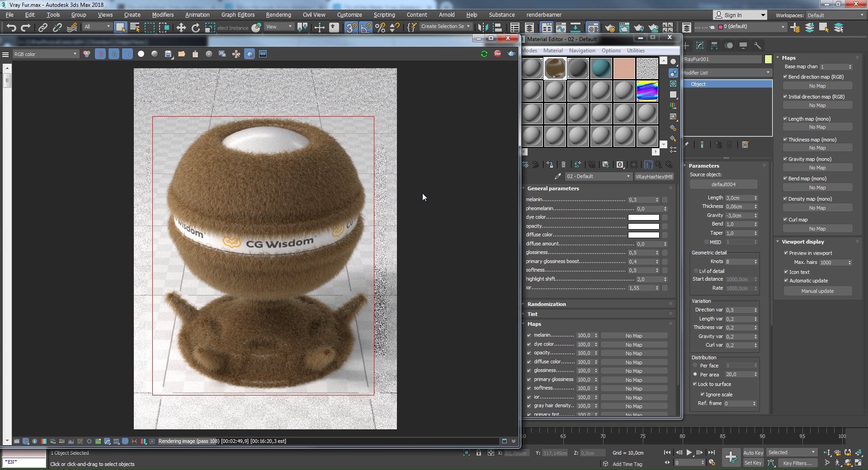The image size is (868, 470).
Task: Toggle Lock to surface checkbox
Action: pyautogui.click(x=695, y=384)
